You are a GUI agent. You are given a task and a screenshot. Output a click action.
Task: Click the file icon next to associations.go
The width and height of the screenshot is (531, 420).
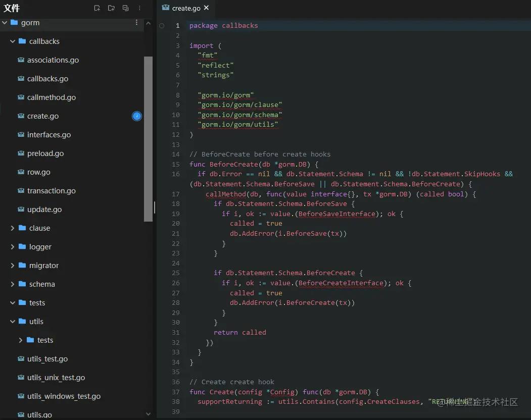click(21, 60)
